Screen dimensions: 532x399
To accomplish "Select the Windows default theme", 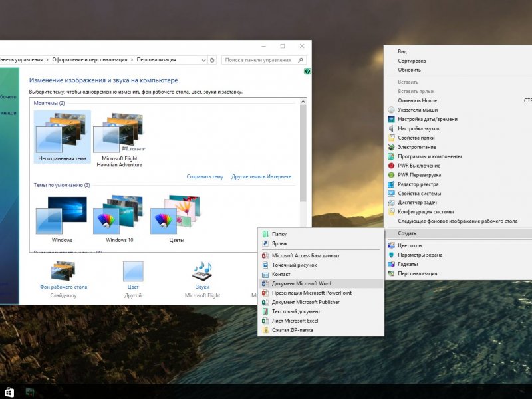I will tap(62, 219).
